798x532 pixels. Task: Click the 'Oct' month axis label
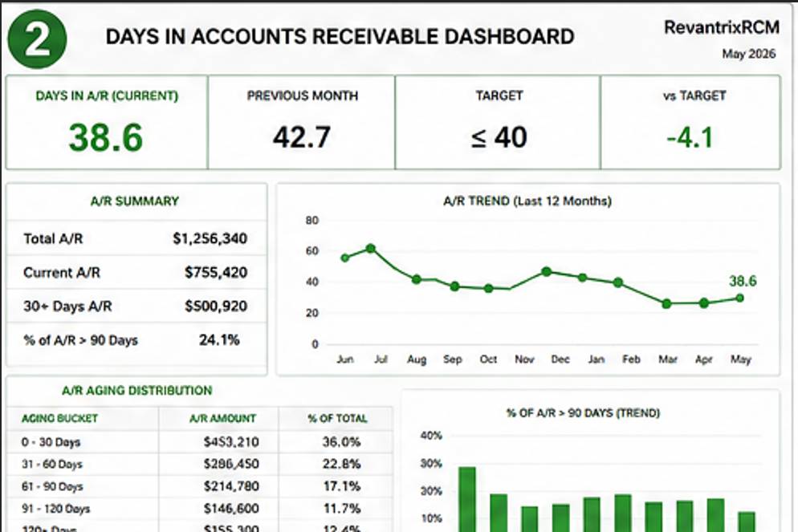point(488,359)
